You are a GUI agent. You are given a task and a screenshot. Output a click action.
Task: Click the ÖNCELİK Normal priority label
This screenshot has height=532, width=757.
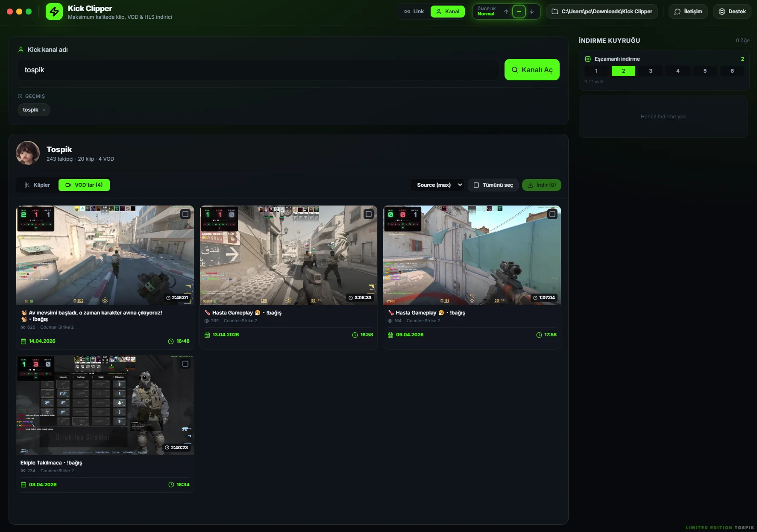(x=487, y=12)
